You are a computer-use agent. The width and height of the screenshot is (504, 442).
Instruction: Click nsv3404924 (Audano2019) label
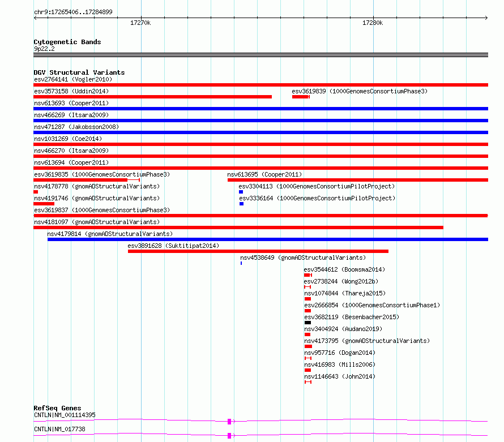point(343,329)
